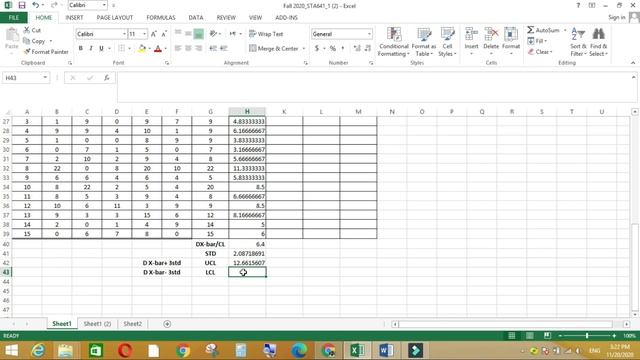Click the Sign in link

(x=617, y=17)
